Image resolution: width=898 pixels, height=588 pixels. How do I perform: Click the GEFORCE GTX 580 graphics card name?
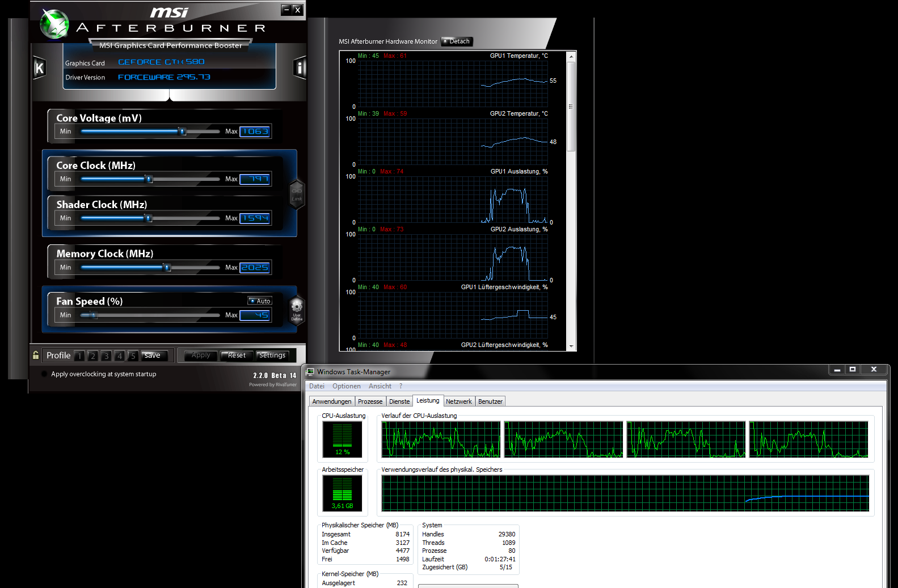coord(161,62)
